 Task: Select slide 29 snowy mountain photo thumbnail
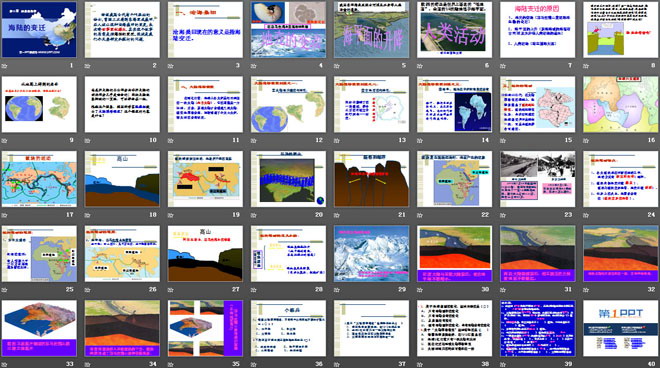click(371, 253)
